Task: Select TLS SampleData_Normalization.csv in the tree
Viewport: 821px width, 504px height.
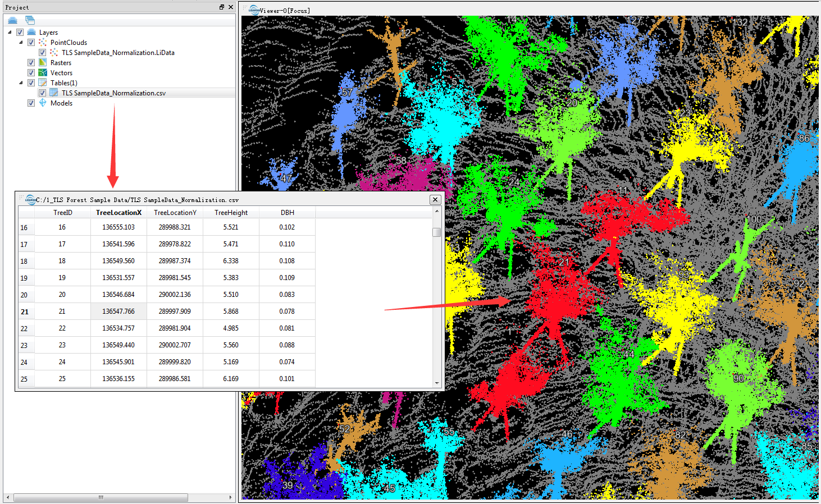Action: click(x=113, y=93)
